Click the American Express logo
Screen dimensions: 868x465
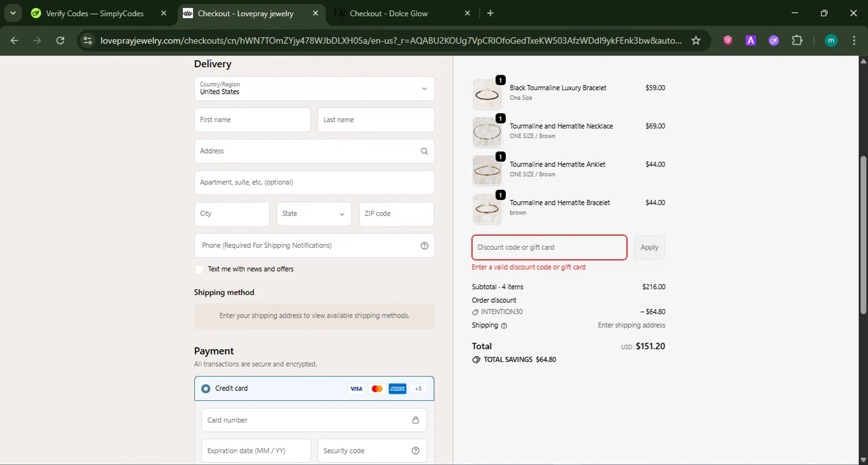pos(398,389)
